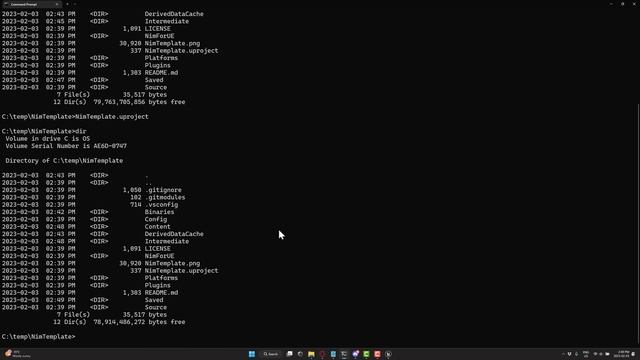The height and width of the screenshot is (360, 640).
Task: Click 'Content' directory in lower listing
Action: [157, 227]
